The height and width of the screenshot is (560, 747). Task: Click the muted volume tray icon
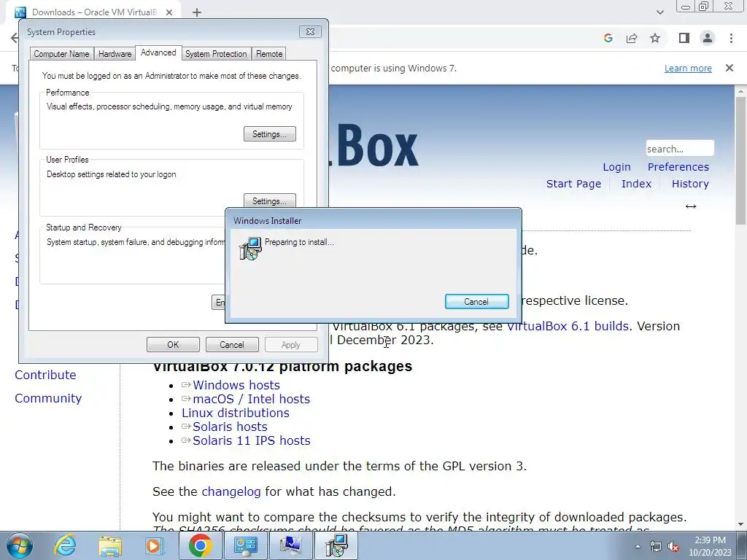673,546
